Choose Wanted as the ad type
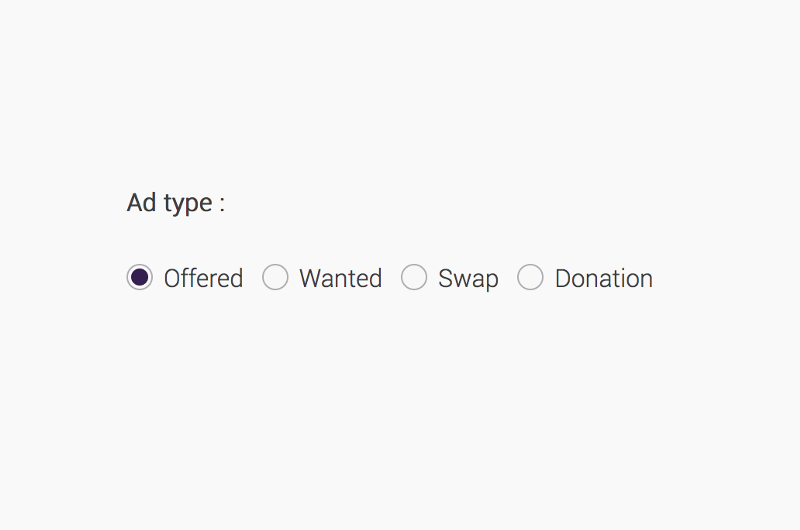 coord(275,277)
